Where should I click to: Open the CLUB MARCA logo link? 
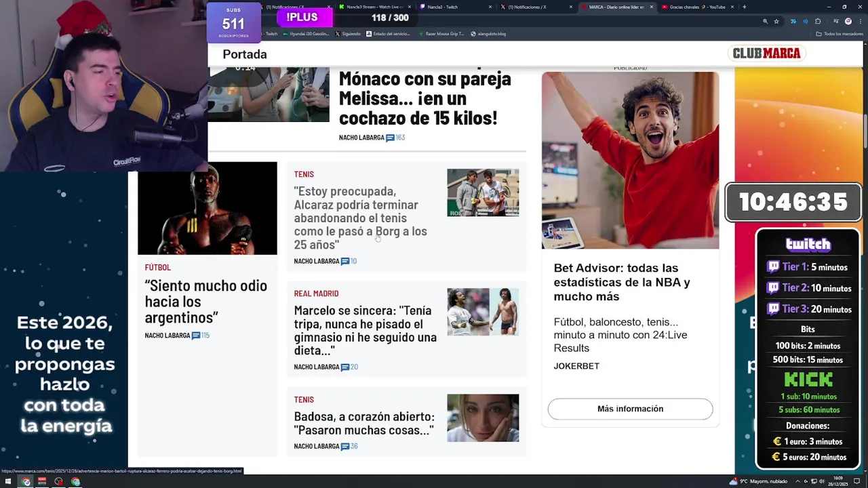pyautogui.click(x=766, y=54)
